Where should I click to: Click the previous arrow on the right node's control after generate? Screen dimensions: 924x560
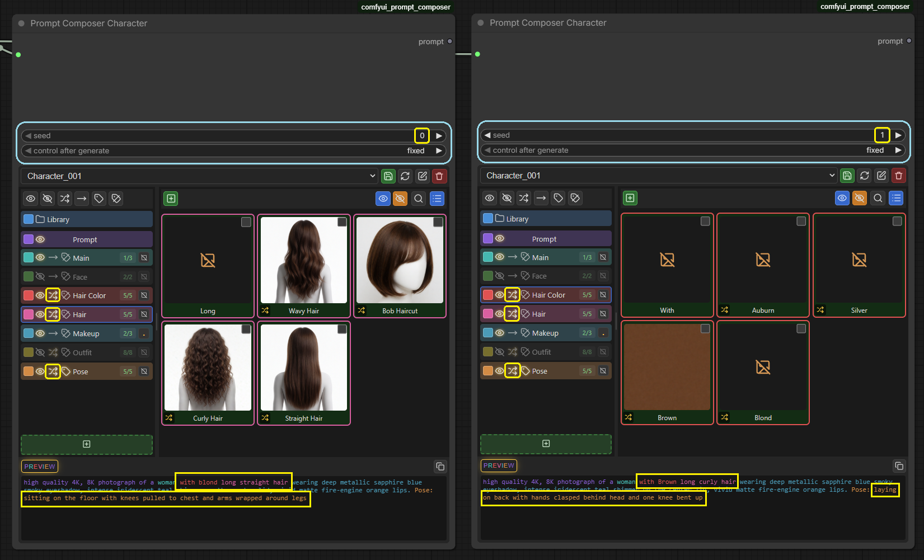(487, 150)
